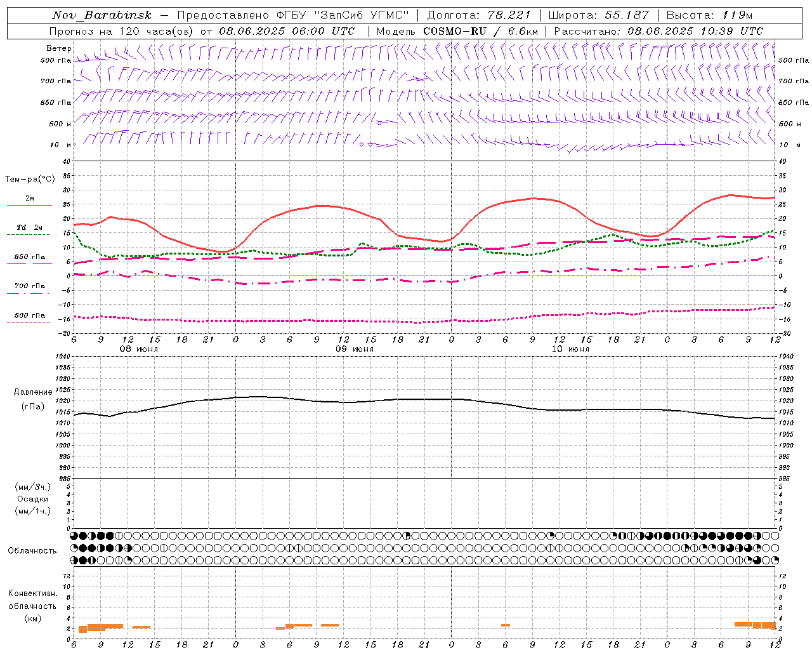Click the Облачность cloud cover label

[32, 550]
